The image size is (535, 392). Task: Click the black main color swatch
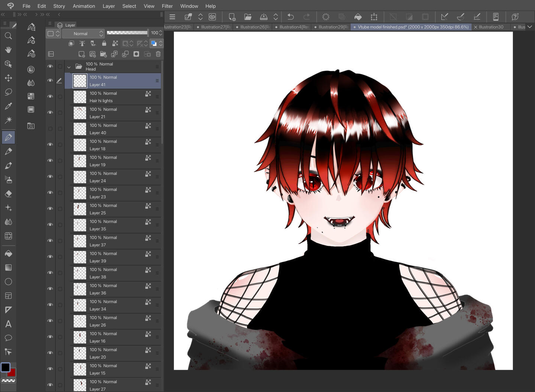(x=5, y=367)
